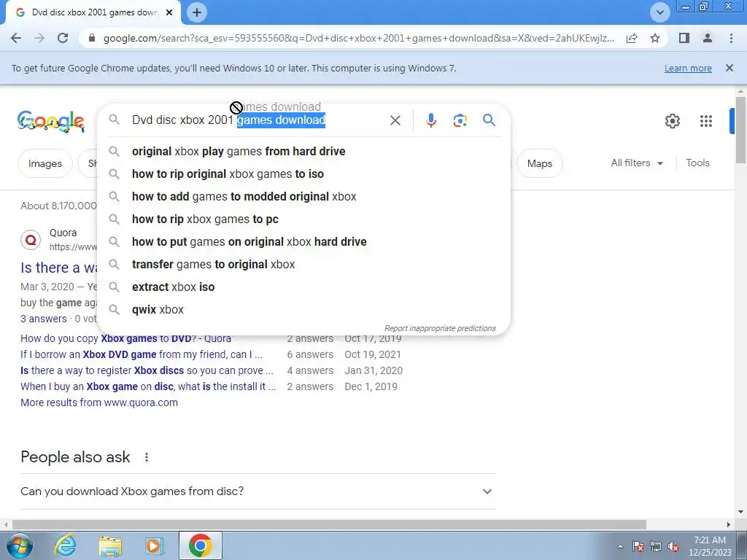Click the address bar URL
Viewport: 747px width, 560px height.
pyautogui.click(x=358, y=38)
